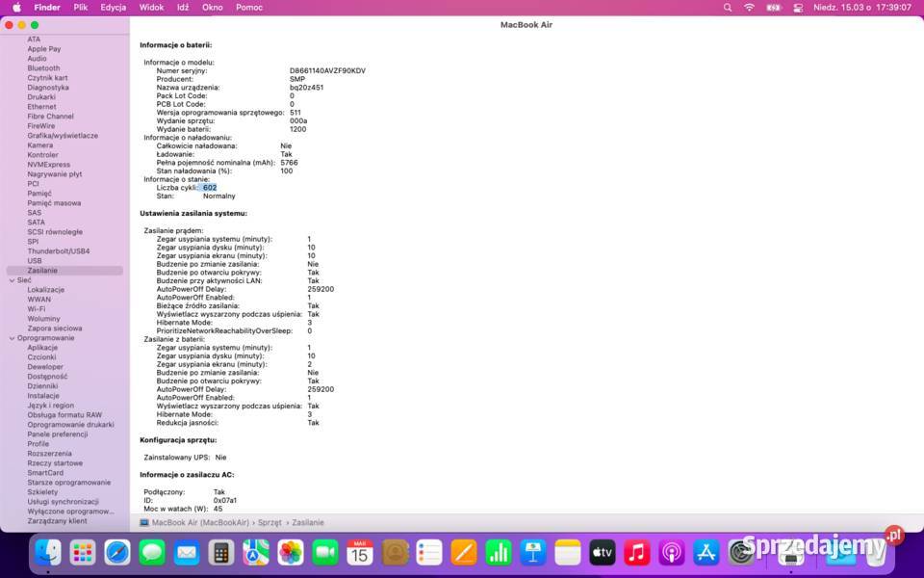
Task: Select Thunderbolt/USB4 in the sidebar
Action: 59,251
